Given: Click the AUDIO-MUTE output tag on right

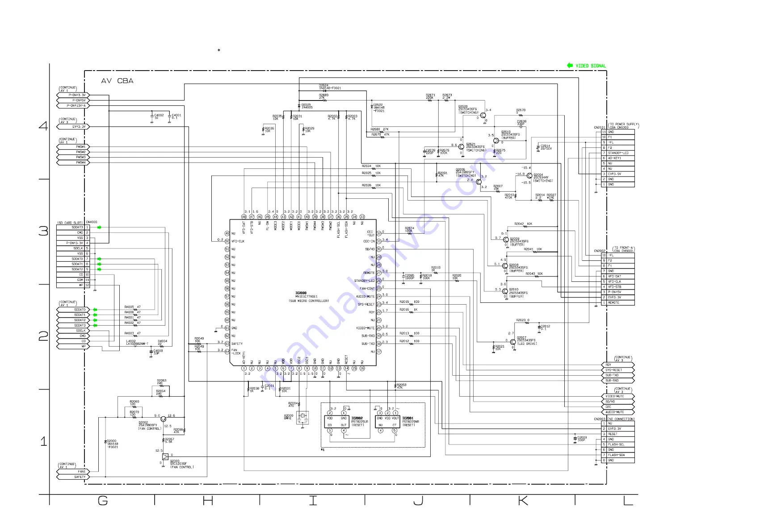Looking at the screenshot, I should 618,412.
